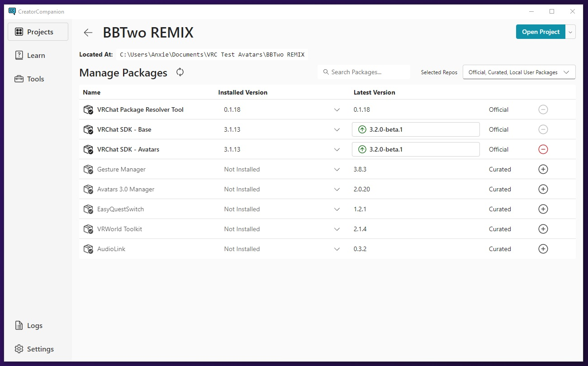The height and width of the screenshot is (366, 588).
Task: Open the Settings sidebar tab
Action: 38,349
